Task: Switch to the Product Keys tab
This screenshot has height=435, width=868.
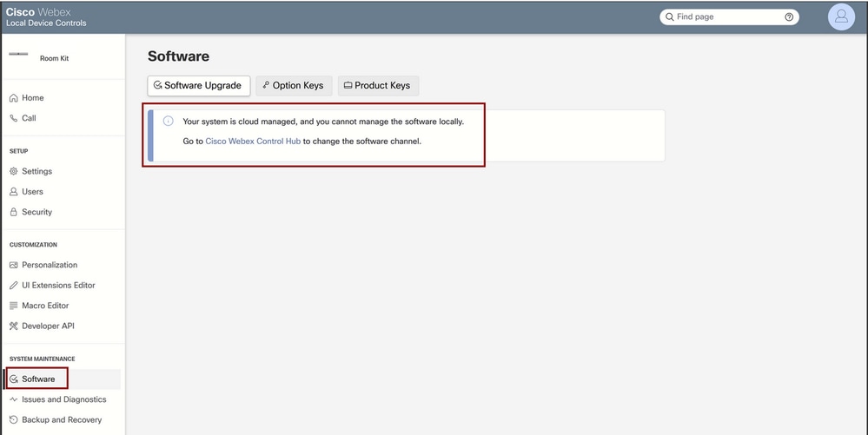Action: [378, 86]
